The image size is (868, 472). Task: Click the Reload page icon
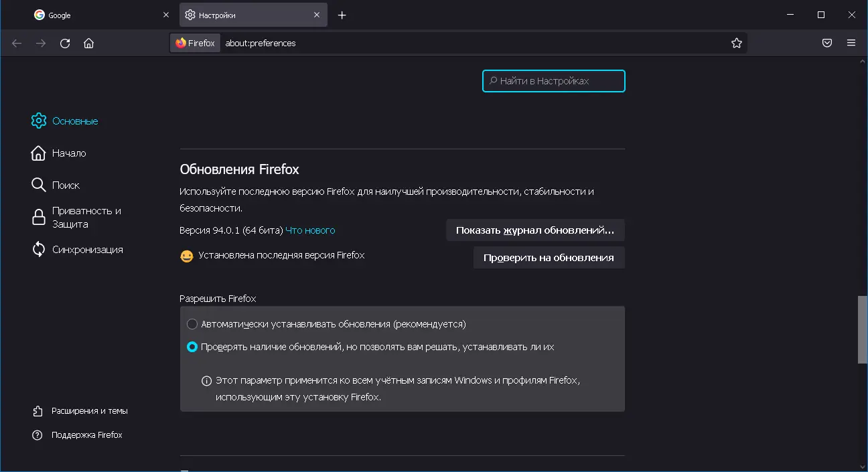[65, 43]
